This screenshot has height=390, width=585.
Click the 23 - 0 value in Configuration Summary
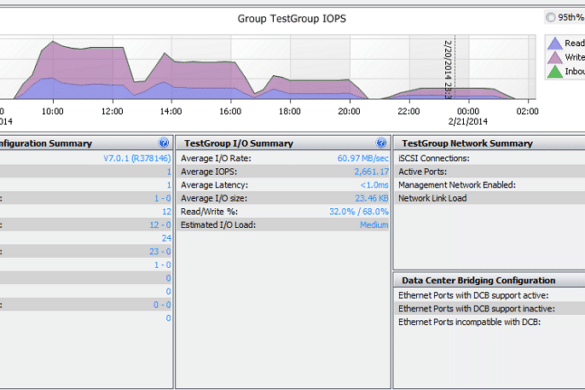tap(160, 252)
